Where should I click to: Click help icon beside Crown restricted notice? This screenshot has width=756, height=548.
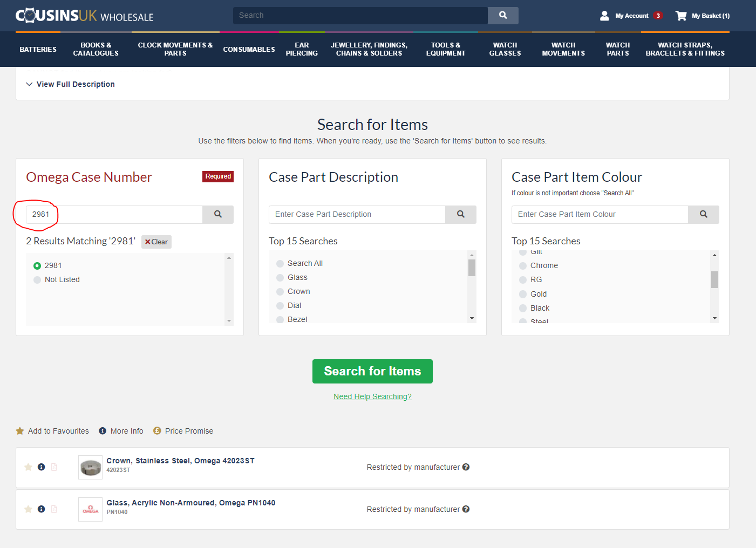(466, 467)
